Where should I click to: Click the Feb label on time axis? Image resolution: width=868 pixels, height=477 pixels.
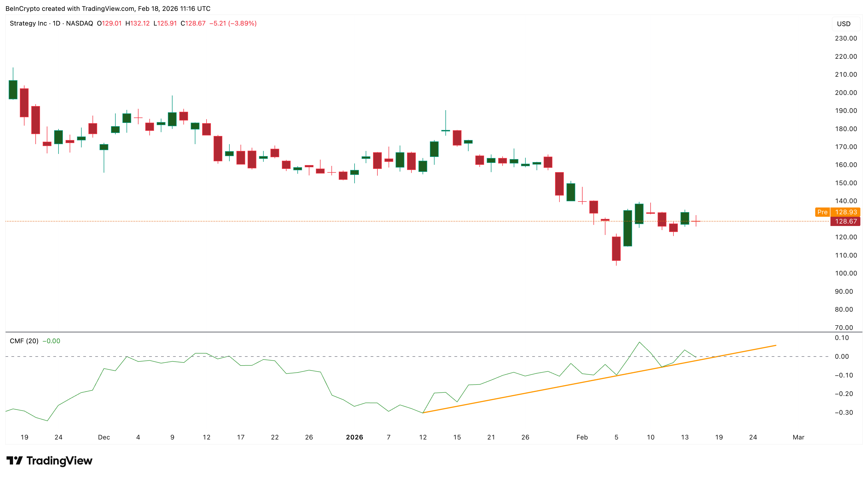pos(582,437)
